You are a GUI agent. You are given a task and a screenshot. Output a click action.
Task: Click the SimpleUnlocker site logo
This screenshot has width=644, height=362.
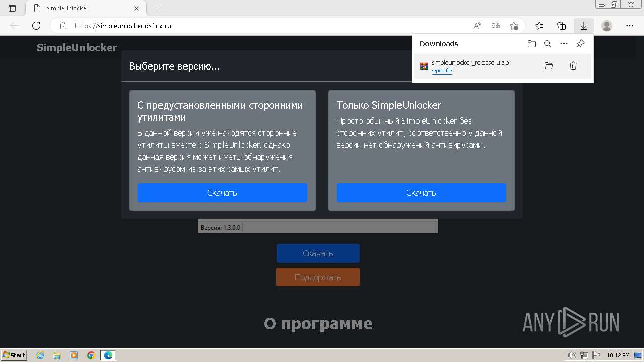(77, 48)
